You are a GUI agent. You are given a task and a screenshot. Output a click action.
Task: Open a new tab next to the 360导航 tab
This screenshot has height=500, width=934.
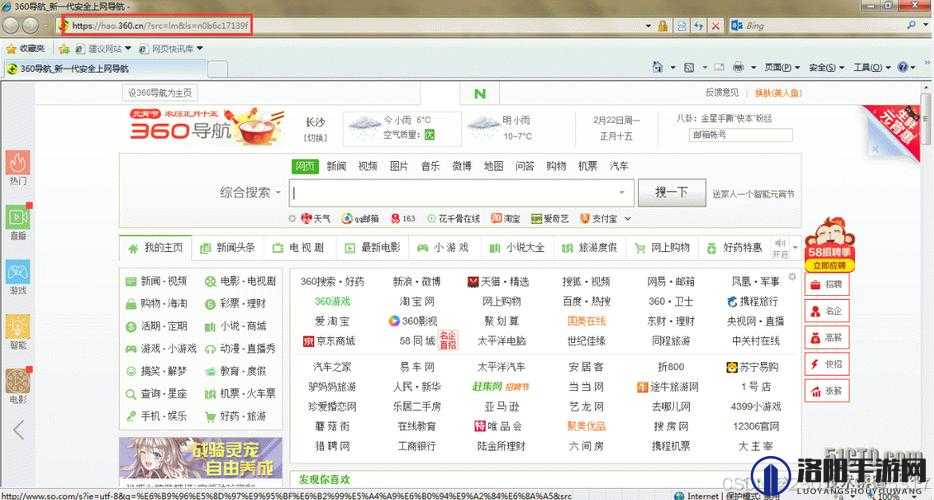click(217, 69)
